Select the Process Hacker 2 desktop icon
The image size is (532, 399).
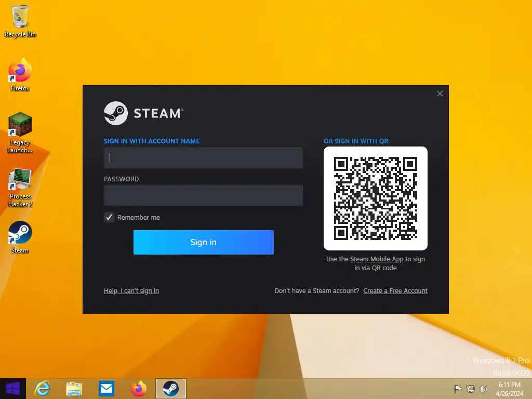tap(20, 187)
